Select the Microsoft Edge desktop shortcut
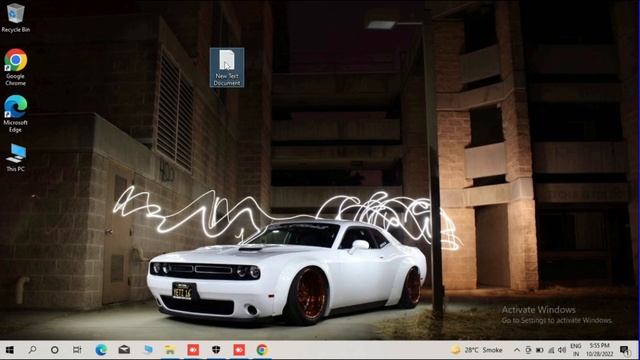Image resolution: width=640 pixels, height=360 pixels. 16,114
